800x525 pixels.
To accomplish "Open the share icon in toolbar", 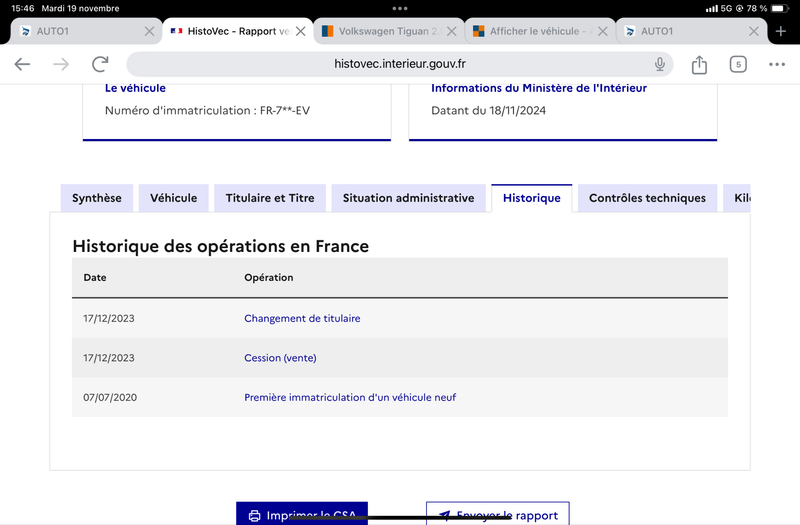I will pyautogui.click(x=699, y=64).
